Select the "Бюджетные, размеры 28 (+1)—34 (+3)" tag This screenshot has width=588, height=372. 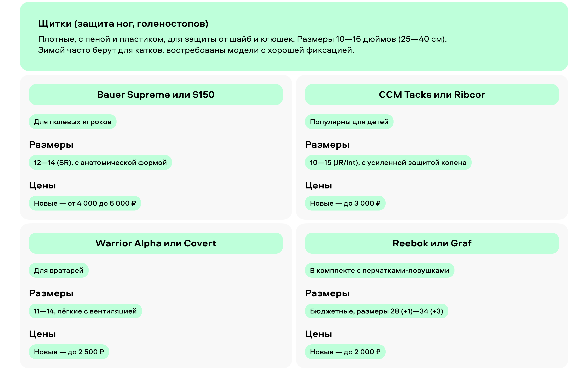click(376, 311)
